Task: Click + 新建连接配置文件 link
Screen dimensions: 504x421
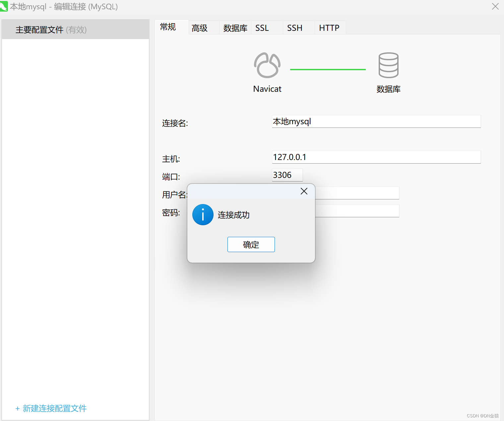Action: [51, 408]
